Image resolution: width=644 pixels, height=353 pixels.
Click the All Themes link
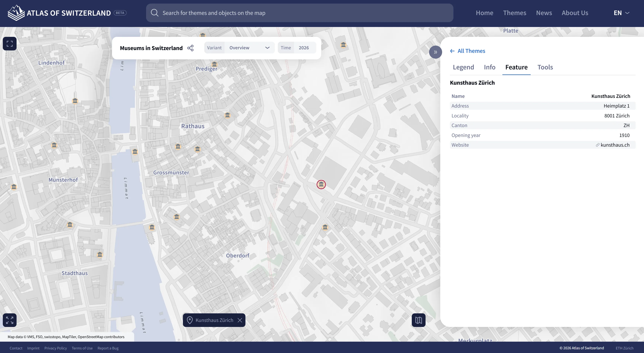click(x=471, y=51)
